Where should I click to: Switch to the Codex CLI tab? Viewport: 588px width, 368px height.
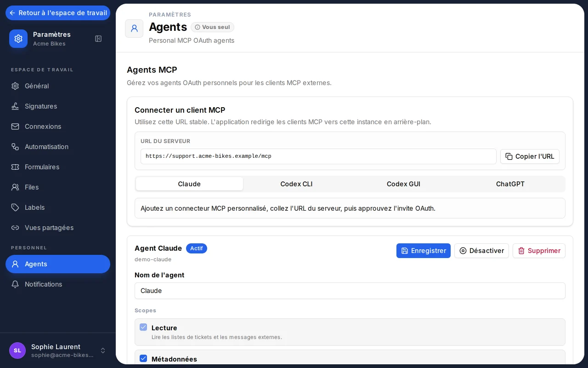coord(296,184)
